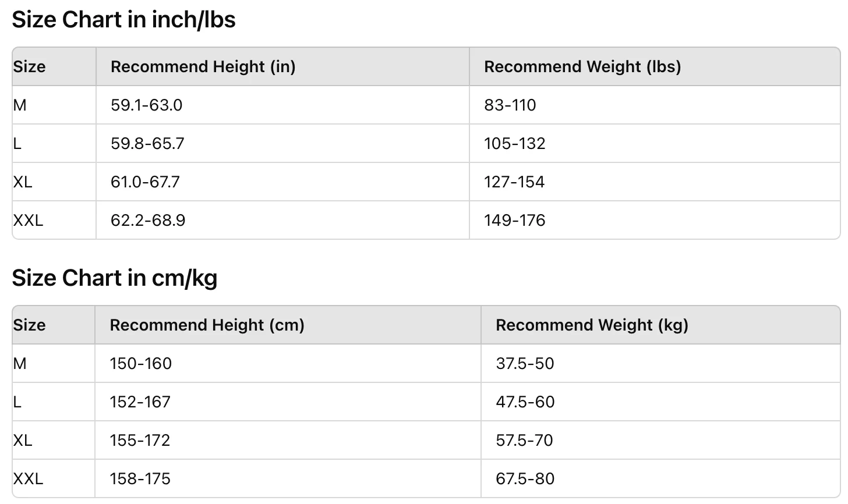Select weight range 83-110 lbs
This screenshot has height=504, width=848.
[x=510, y=105]
